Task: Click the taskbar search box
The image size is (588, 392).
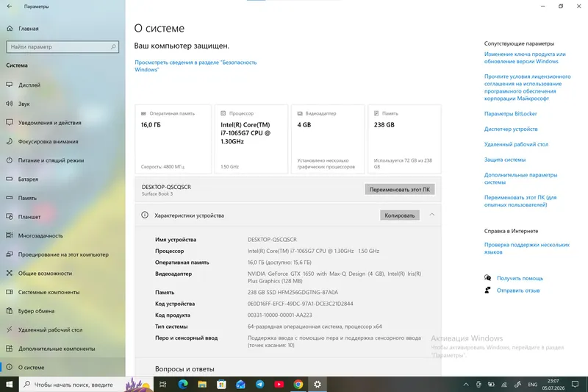Action: pos(86,385)
